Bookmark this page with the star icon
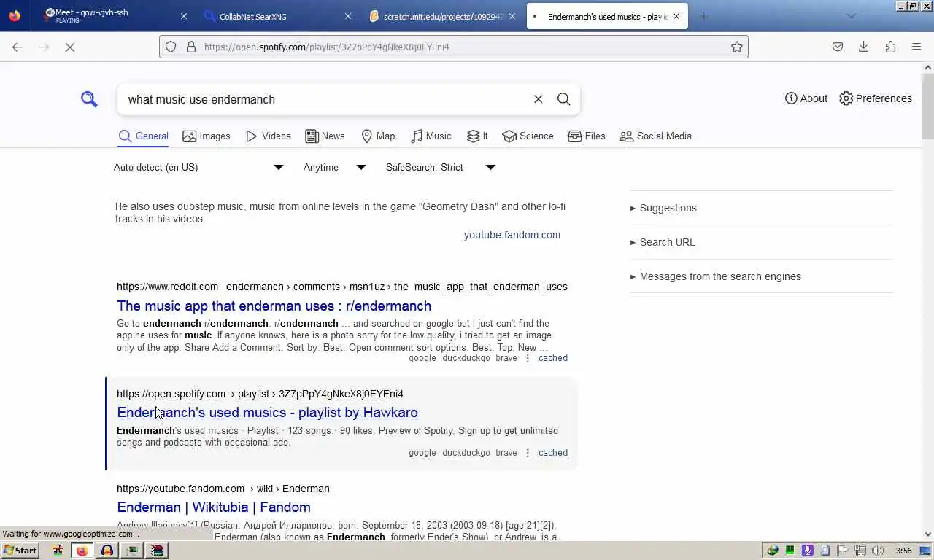934x560 pixels. pyautogui.click(x=737, y=47)
